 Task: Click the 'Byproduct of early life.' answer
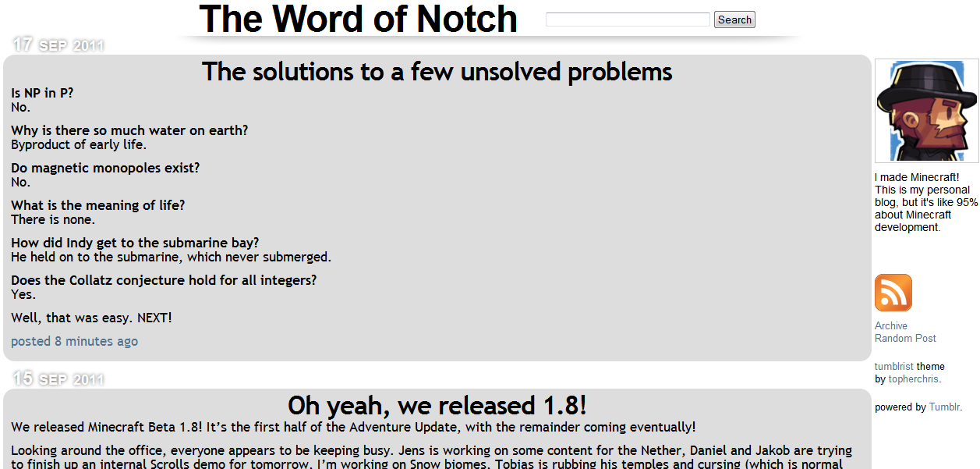point(79,144)
